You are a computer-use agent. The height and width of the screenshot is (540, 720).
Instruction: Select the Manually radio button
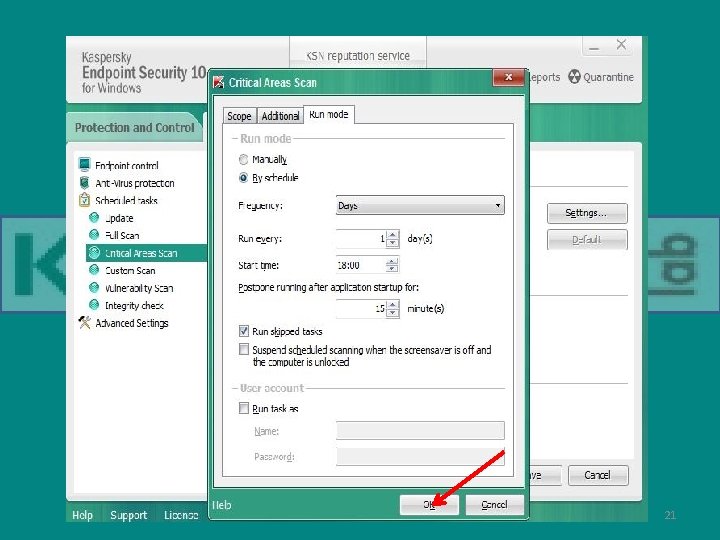click(x=243, y=159)
